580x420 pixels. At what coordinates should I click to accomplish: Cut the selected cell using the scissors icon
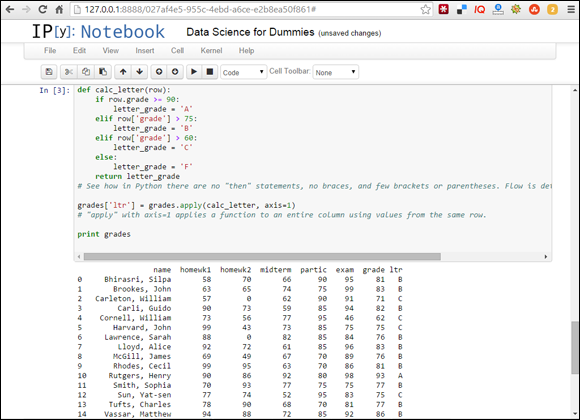(x=69, y=72)
